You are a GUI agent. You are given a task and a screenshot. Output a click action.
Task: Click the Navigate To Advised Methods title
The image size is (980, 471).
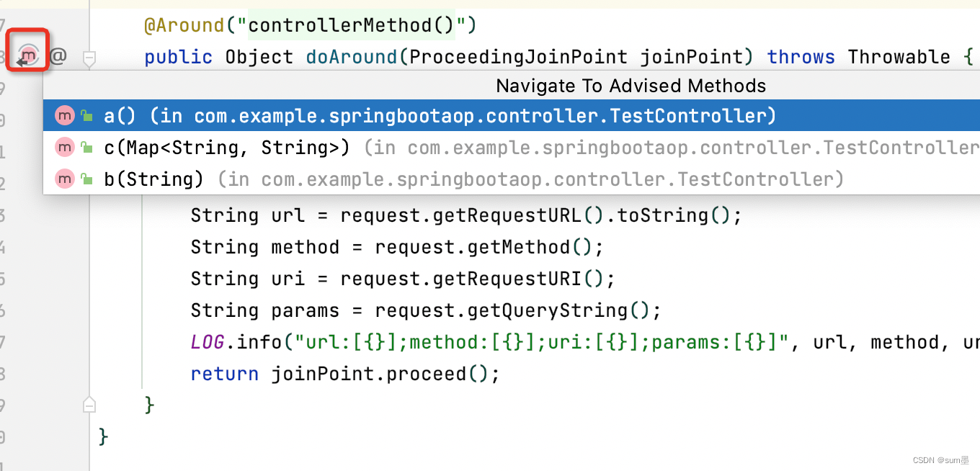click(x=631, y=86)
